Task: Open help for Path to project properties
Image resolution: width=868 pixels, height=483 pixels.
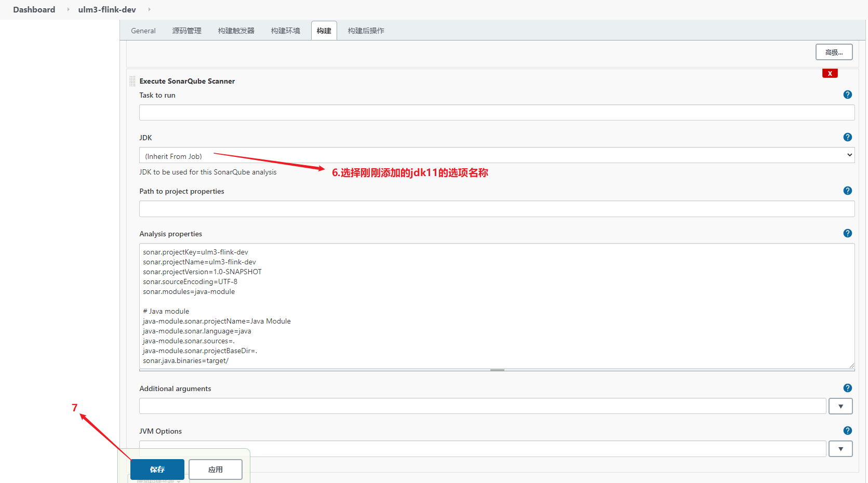Action: [847, 191]
